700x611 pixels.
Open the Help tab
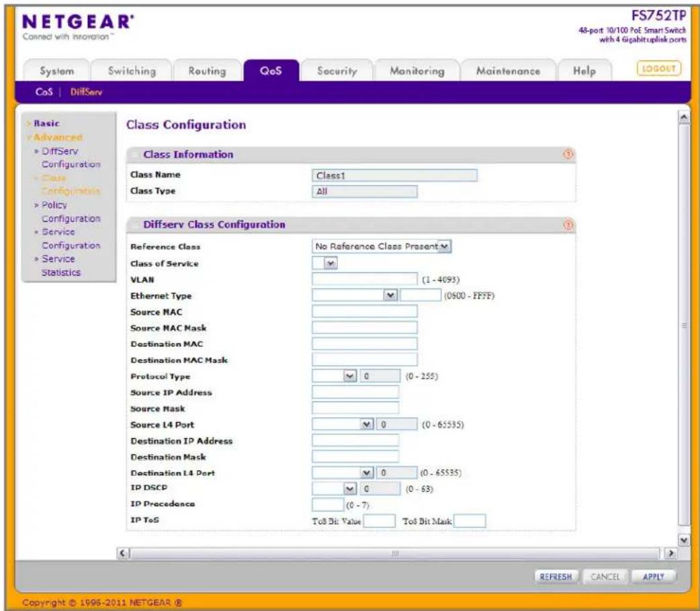point(584,71)
